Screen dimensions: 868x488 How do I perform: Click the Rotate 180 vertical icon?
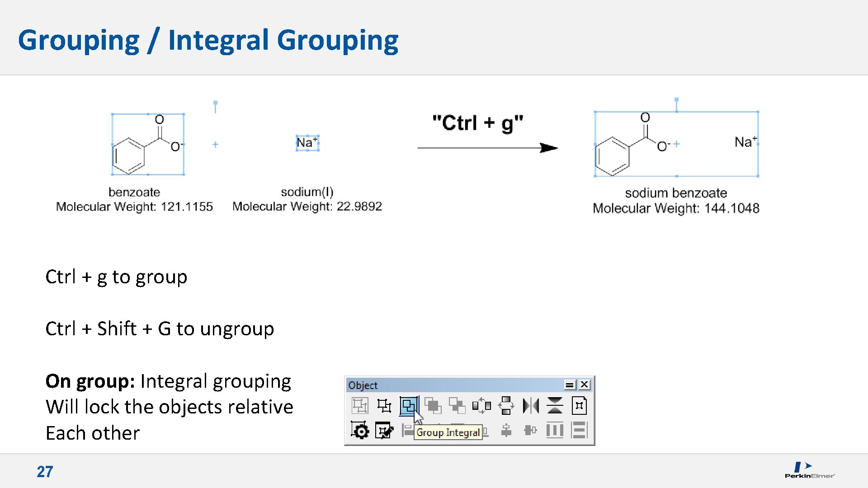coord(506,406)
